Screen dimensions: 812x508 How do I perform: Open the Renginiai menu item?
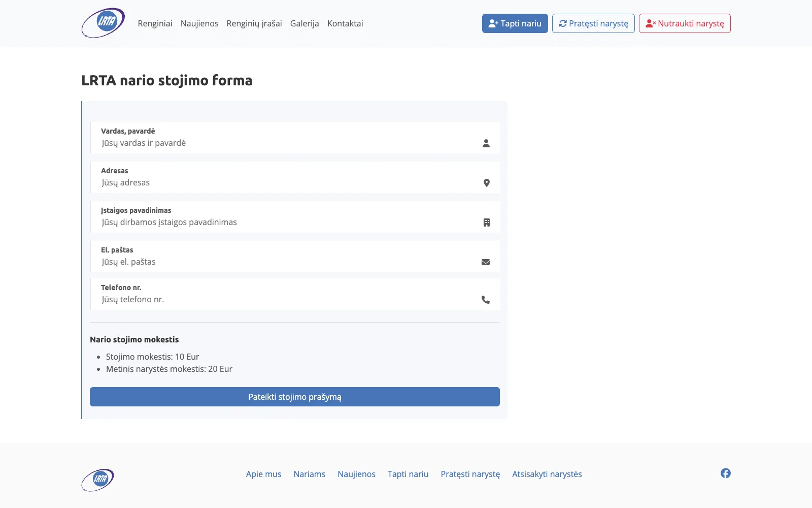point(155,23)
